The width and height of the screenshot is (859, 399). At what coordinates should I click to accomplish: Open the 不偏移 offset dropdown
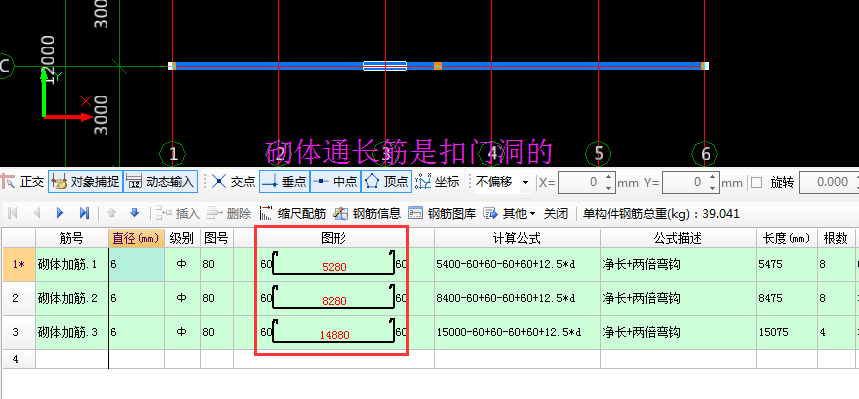(x=525, y=183)
